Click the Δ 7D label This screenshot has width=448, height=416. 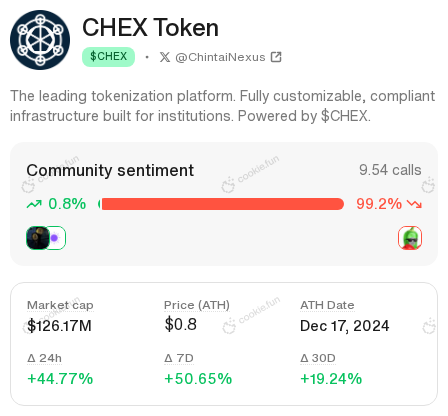point(179,358)
